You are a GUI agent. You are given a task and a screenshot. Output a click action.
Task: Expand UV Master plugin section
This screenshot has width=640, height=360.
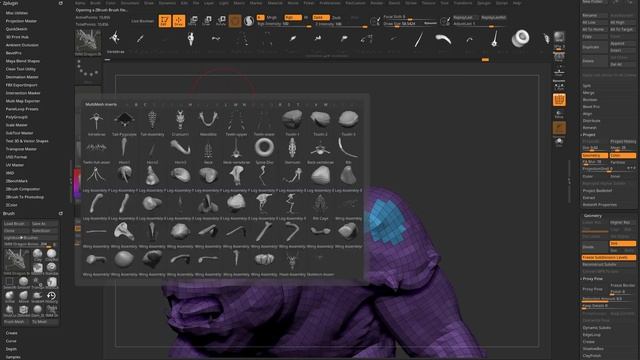15,165
